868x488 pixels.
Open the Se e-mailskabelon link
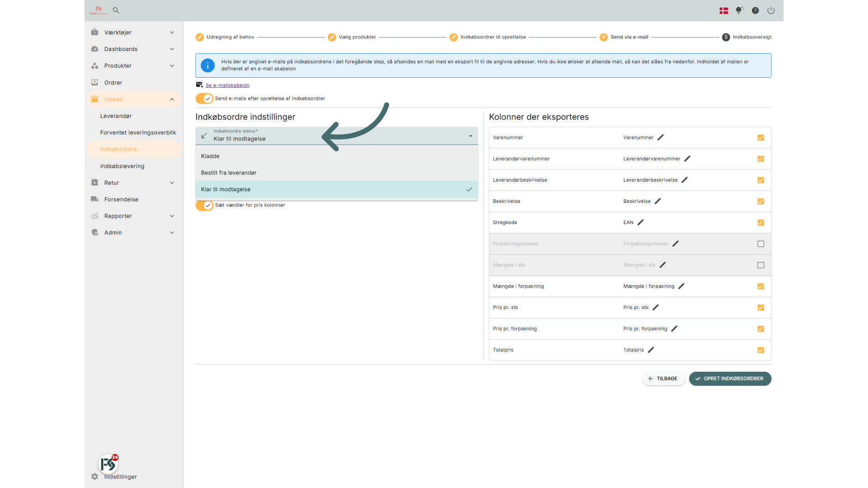pos(227,85)
